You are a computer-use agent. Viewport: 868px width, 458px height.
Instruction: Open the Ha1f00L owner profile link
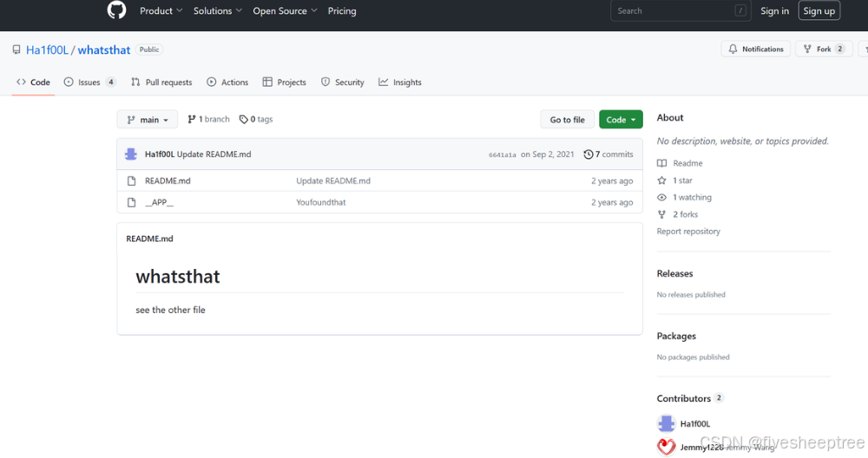tap(47, 49)
